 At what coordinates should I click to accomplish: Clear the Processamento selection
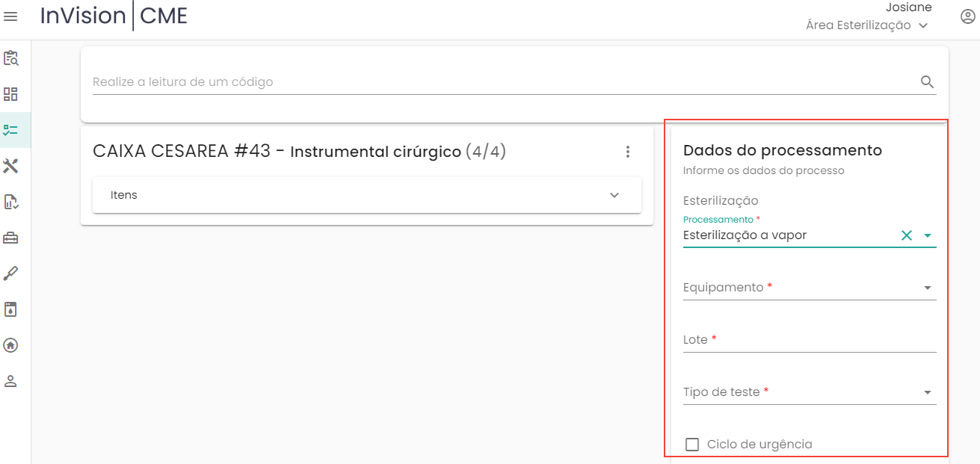(x=907, y=235)
